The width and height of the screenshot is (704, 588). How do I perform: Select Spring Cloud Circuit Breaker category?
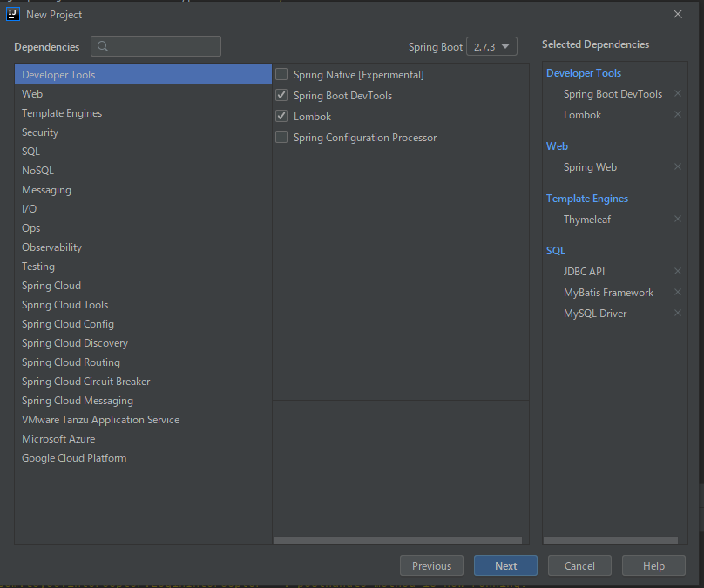(x=143, y=382)
